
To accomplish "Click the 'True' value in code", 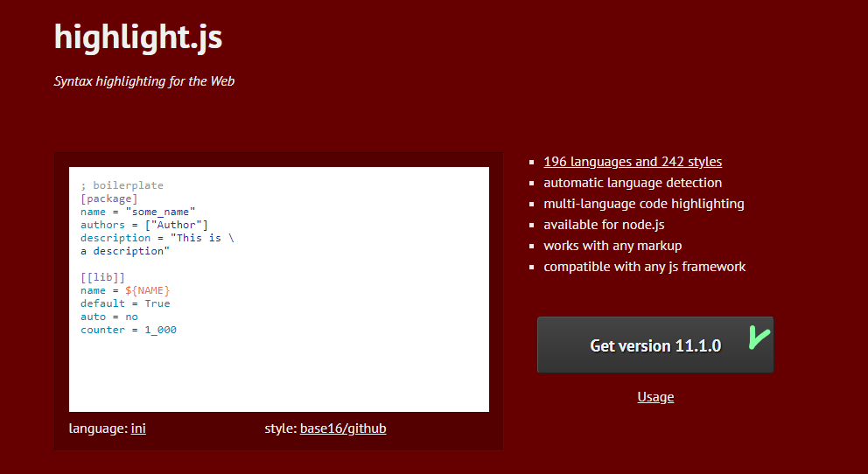I will [157, 303].
